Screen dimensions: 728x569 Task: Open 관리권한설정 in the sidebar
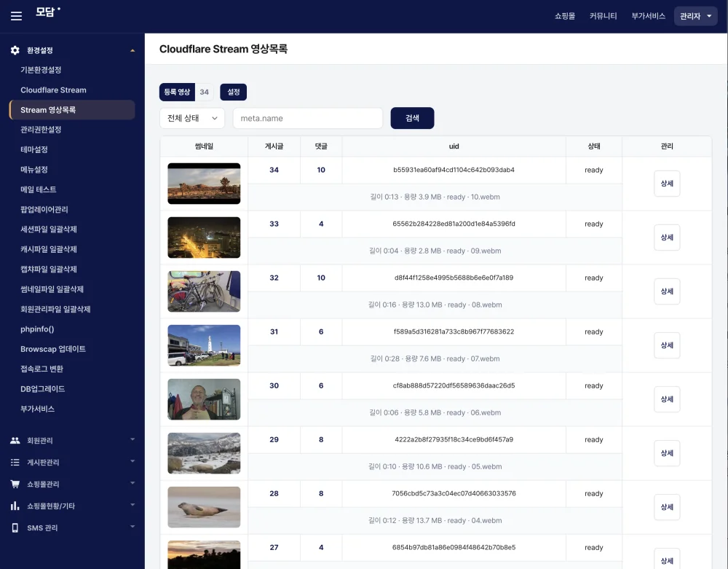click(x=41, y=130)
